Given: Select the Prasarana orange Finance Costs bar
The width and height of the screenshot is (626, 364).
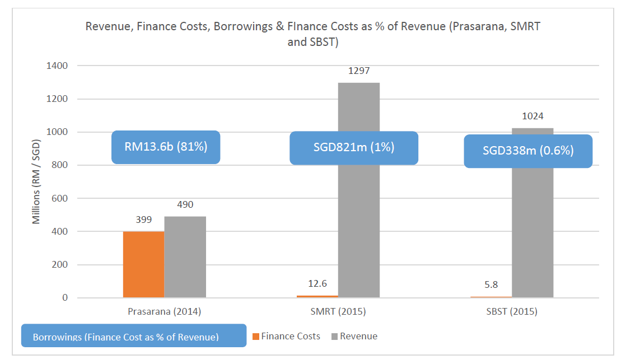Looking at the screenshot, I should click(x=143, y=264).
